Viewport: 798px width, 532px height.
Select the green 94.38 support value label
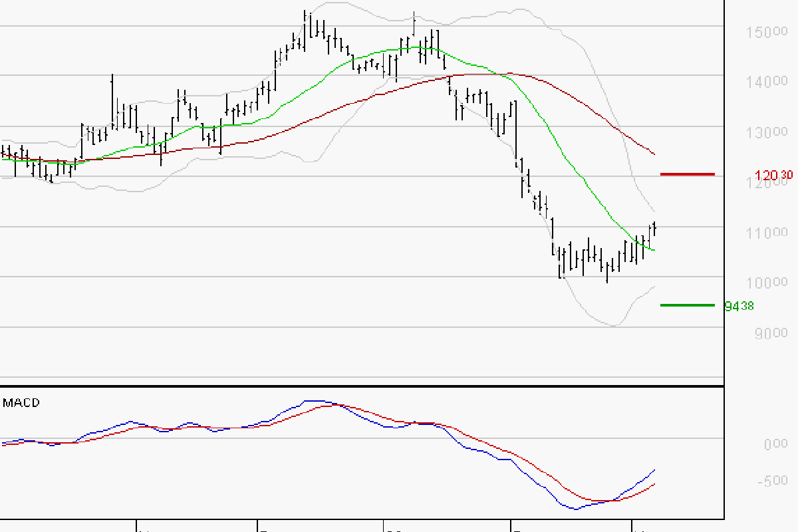pos(740,307)
